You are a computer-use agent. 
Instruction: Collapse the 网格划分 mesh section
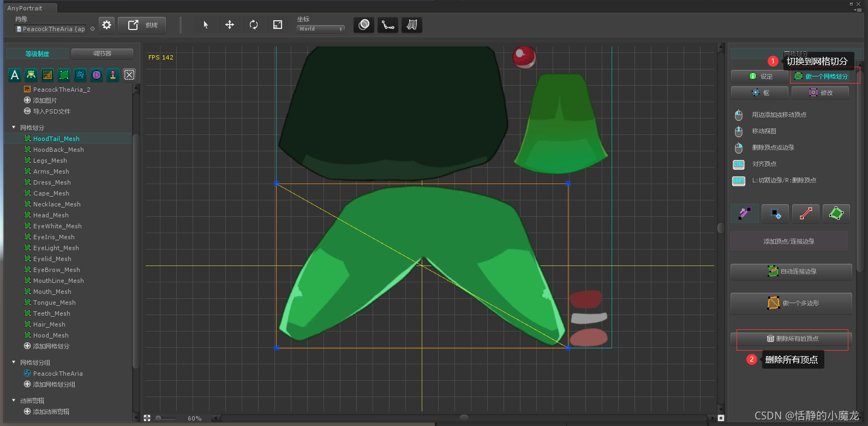click(x=14, y=128)
